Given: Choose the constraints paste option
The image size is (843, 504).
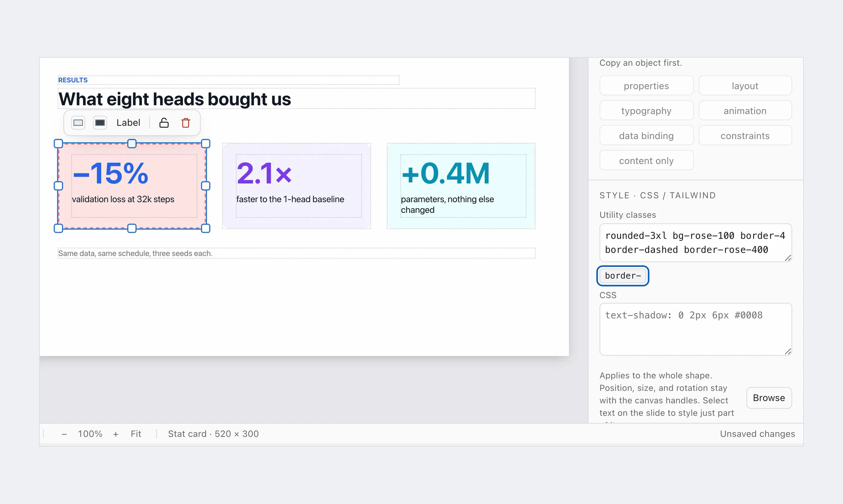Looking at the screenshot, I should pos(745,136).
